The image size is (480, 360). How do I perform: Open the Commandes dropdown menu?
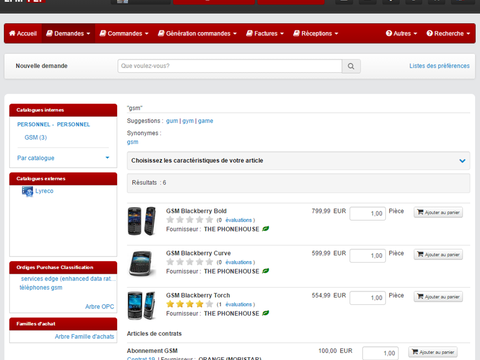pos(124,33)
